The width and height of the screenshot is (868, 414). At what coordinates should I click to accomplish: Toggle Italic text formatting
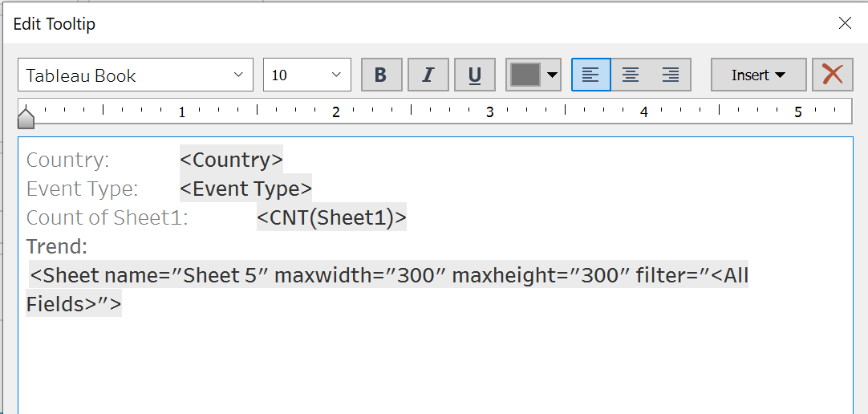point(428,75)
